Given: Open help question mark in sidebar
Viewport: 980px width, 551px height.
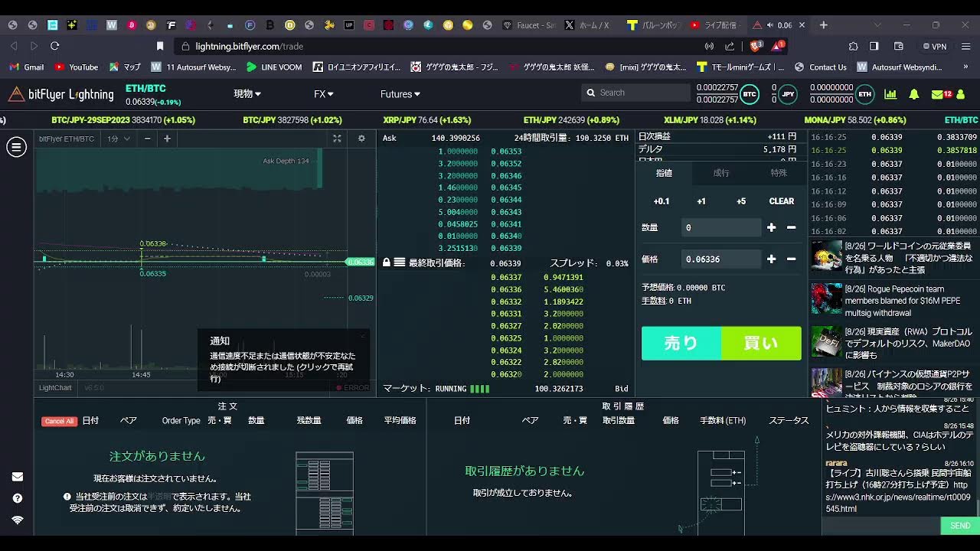Looking at the screenshot, I should tap(18, 498).
